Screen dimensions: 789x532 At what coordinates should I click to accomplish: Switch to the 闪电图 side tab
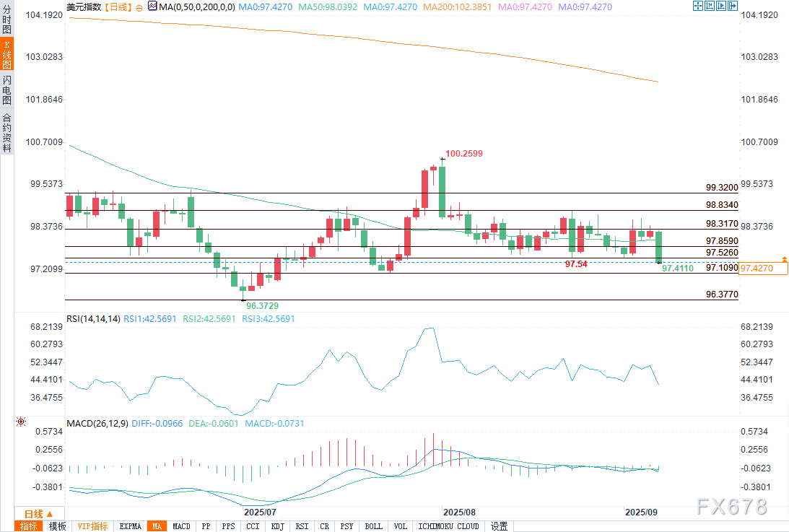6,90
